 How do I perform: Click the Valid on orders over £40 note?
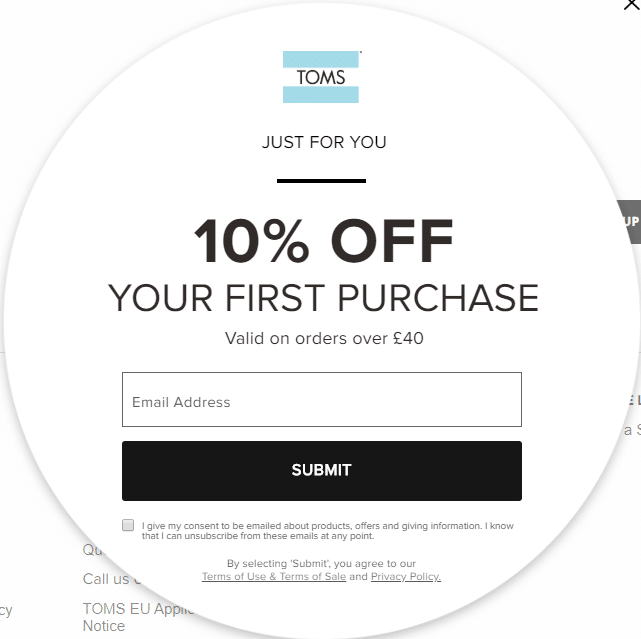(324, 339)
